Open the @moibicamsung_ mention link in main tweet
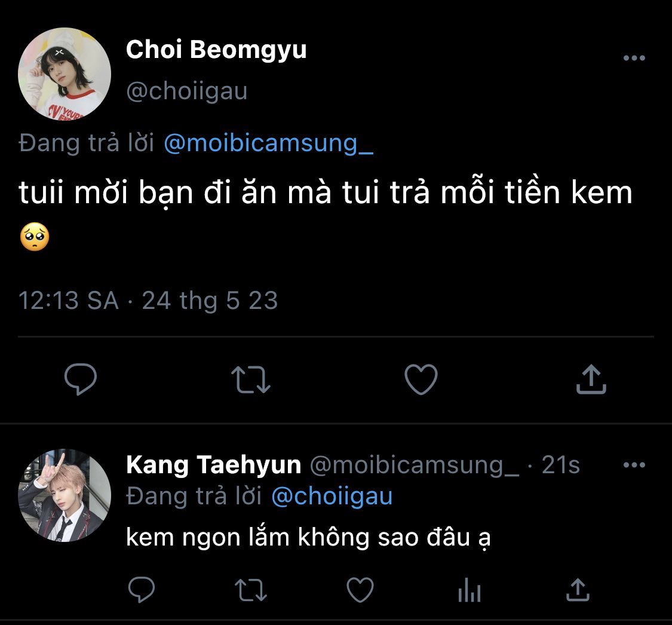 pos(268,144)
